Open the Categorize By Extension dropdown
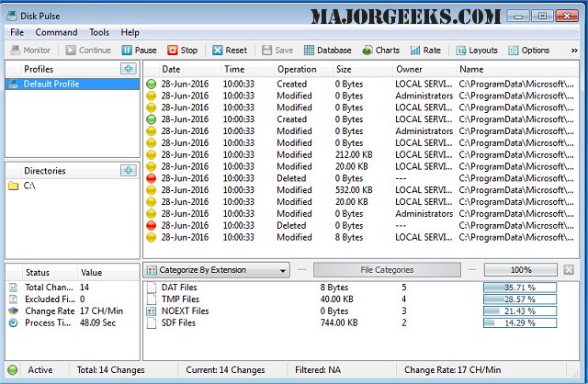Viewport: 588px width, 384px height. pos(217,270)
